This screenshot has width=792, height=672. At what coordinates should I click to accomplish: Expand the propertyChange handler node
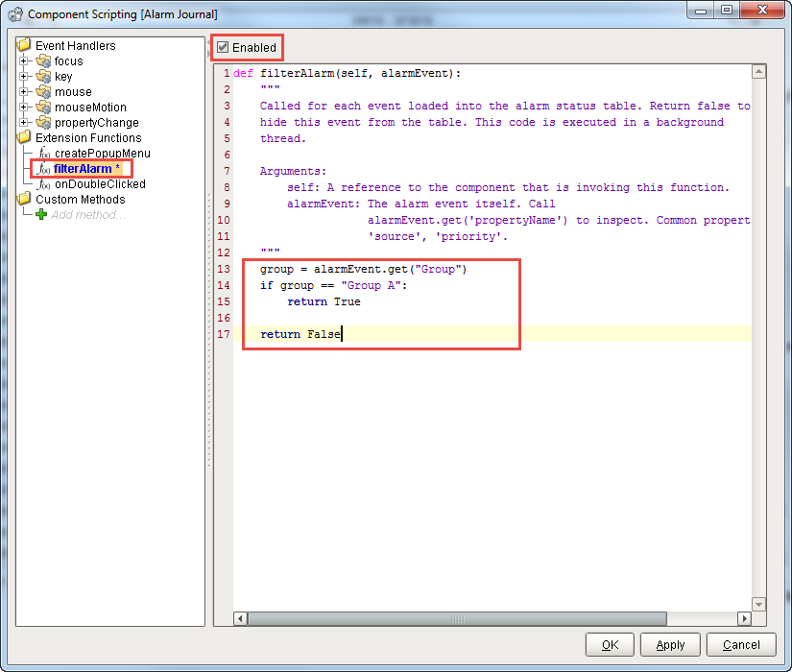[23, 123]
